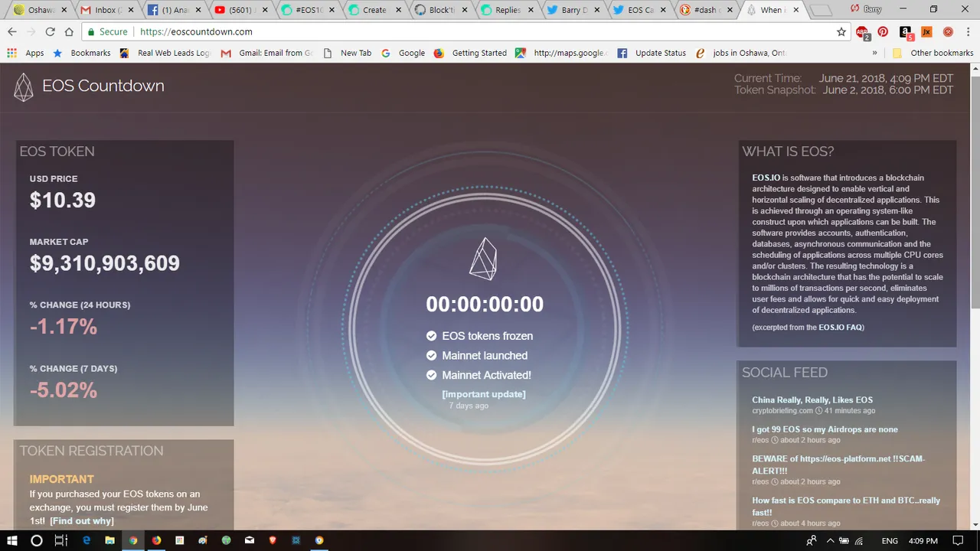Image resolution: width=980 pixels, height=551 pixels.
Task: Open the Other bookmarks folder
Action: pyautogui.click(x=933, y=53)
